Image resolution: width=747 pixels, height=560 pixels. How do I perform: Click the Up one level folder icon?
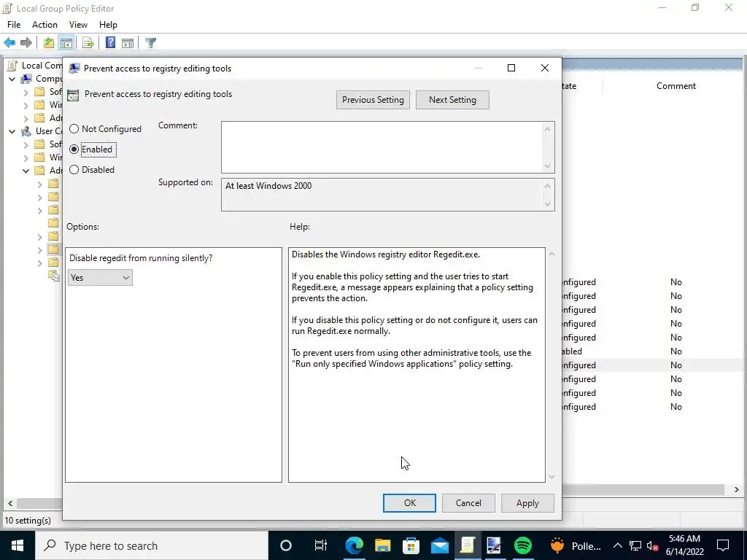[x=49, y=43]
